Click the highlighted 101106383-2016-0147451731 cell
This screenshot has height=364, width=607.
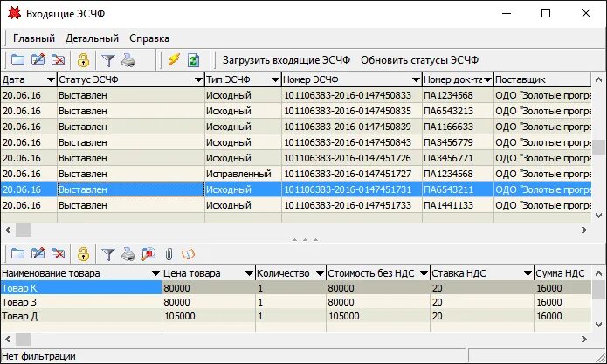pos(351,189)
